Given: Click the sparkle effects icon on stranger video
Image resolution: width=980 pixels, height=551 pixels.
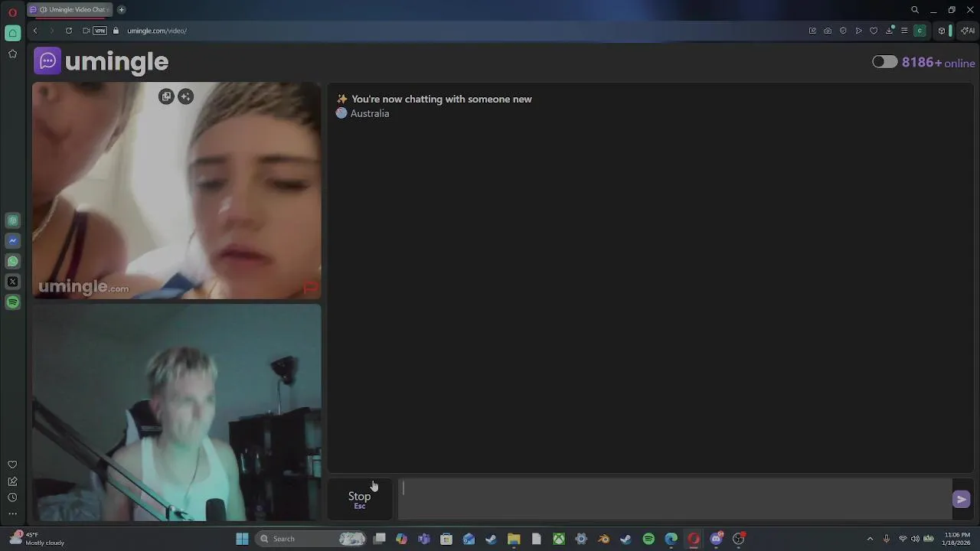Looking at the screenshot, I should pos(185,96).
